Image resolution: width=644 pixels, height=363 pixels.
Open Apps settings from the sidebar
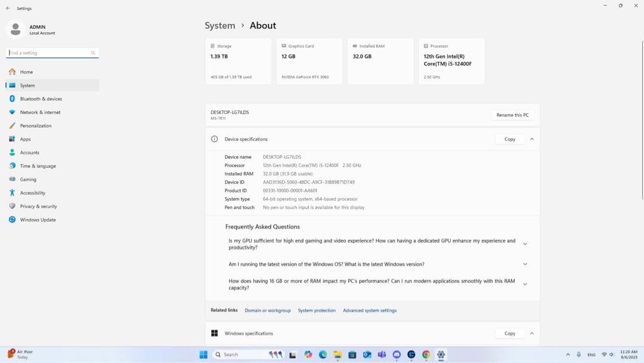click(24, 139)
